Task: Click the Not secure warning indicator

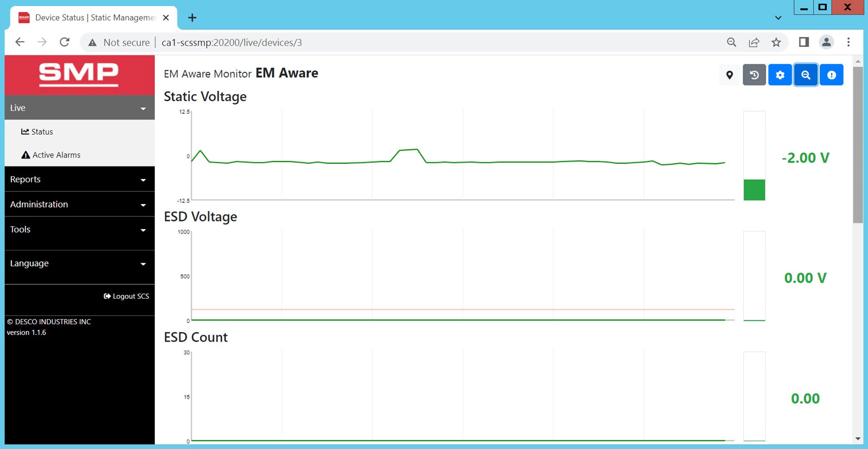Action: click(118, 42)
